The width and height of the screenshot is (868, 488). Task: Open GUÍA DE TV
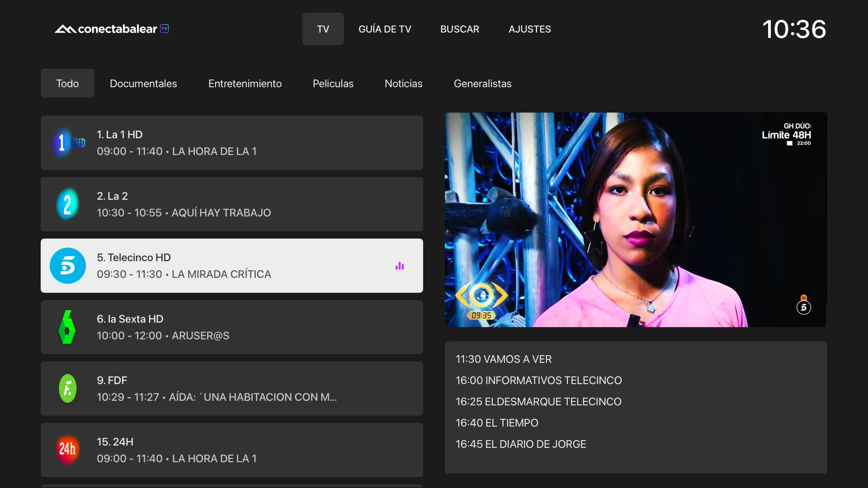pos(385,29)
